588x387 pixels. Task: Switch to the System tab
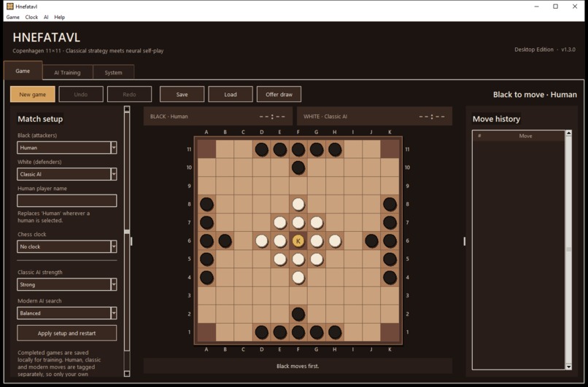(113, 73)
